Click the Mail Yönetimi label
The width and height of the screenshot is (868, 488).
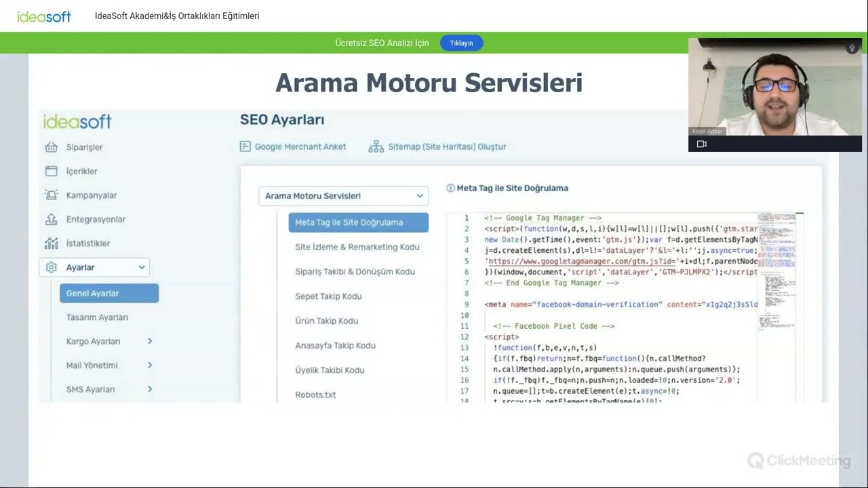point(92,365)
